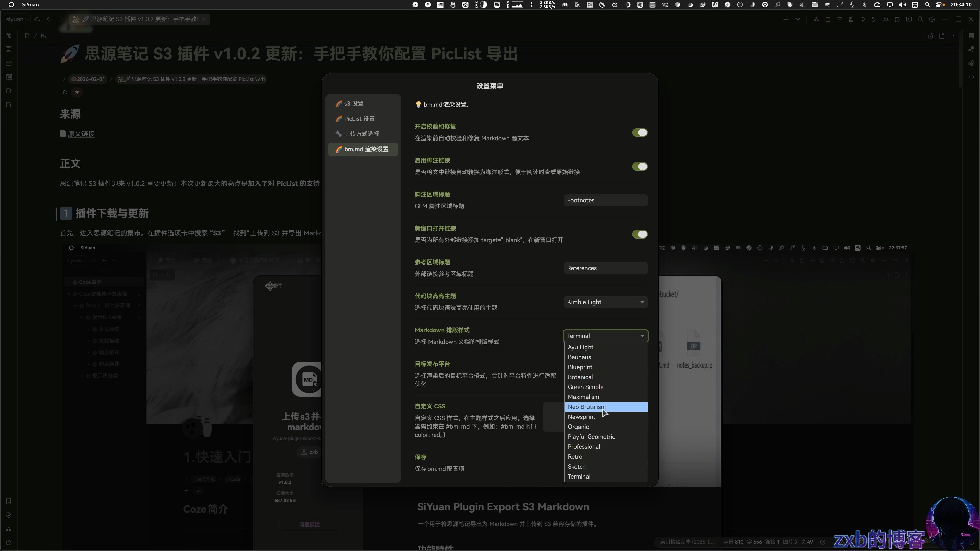Click the moon dark-mode icon in toolbar
The width and height of the screenshot is (980, 551).
coord(932,19)
